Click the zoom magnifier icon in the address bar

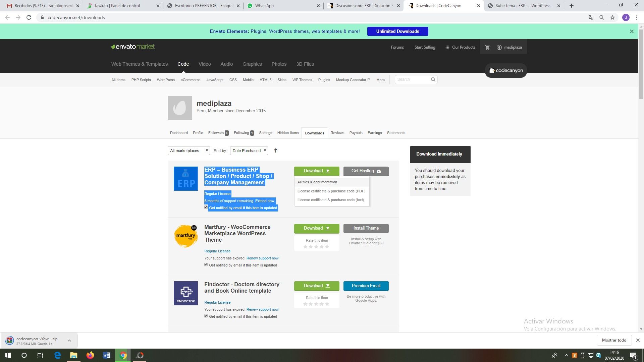(x=602, y=17)
